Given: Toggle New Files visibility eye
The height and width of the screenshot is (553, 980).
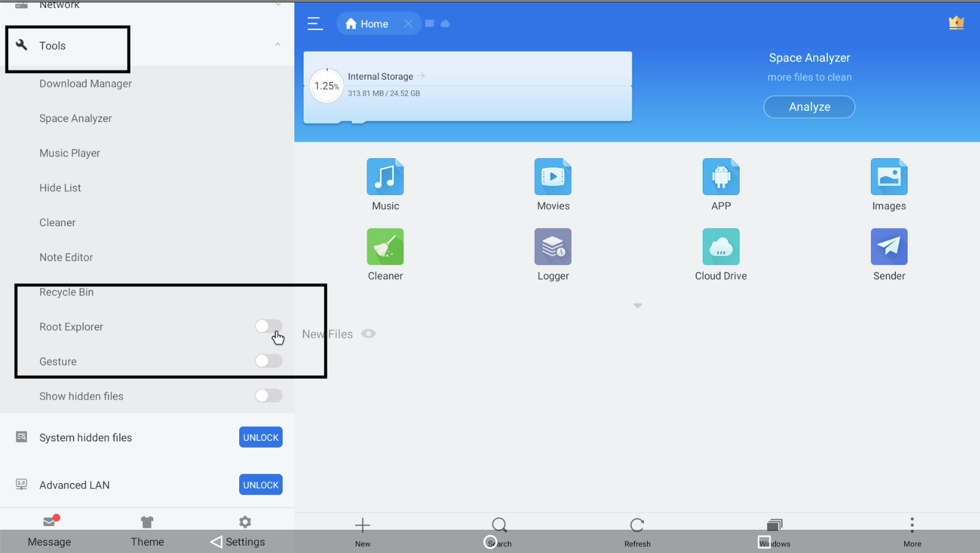Looking at the screenshot, I should (368, 334).
